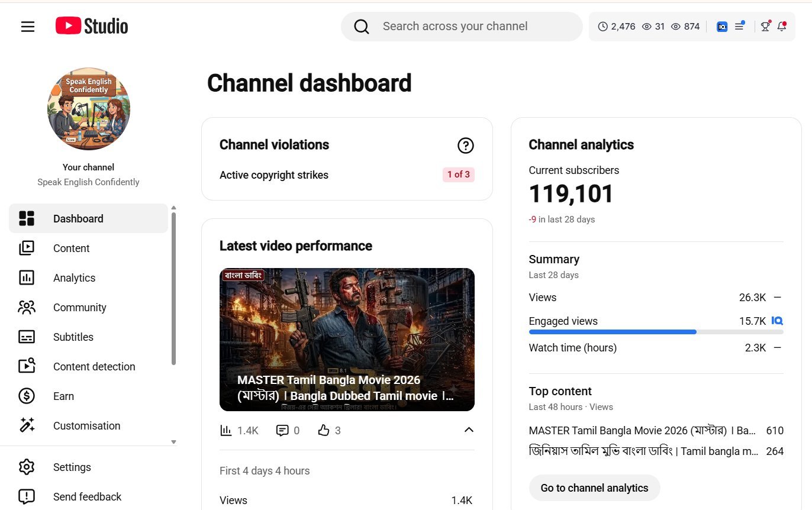
Task: Click the bar chart icon beside 1.4K
Action: pos(225,430)
